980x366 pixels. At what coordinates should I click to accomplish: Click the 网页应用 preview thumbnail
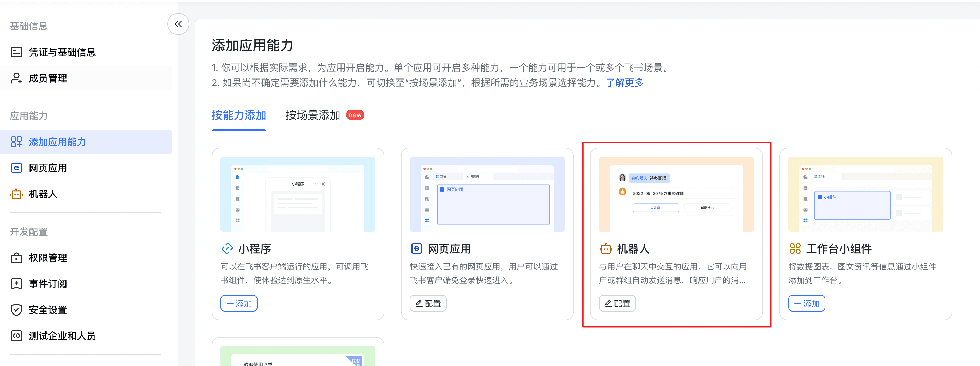click(x=487, y=194)
